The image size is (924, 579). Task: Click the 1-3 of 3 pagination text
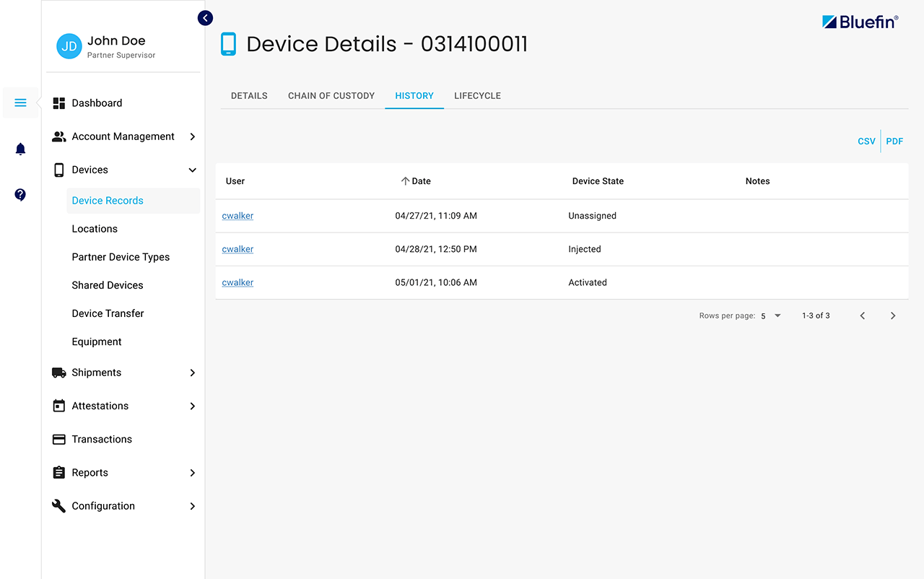click(x=816, y=316)
